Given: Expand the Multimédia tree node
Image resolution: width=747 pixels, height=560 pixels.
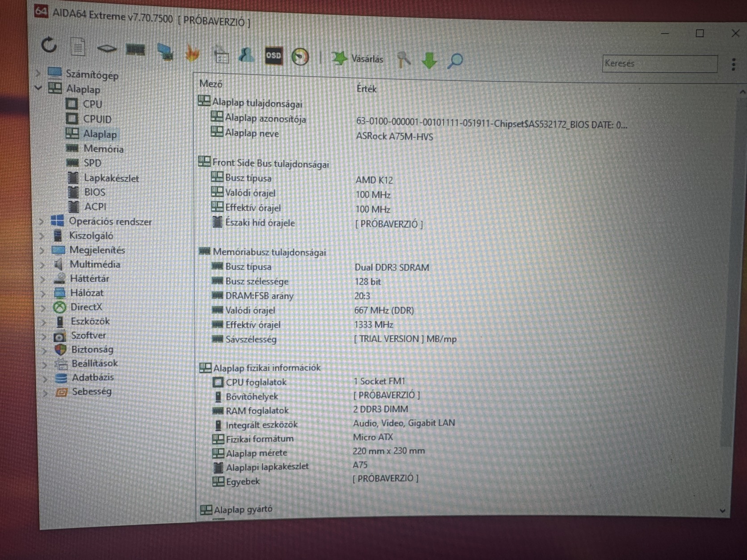Looking at the screenshot, I should pyautogui.click(x=42, y=264).
